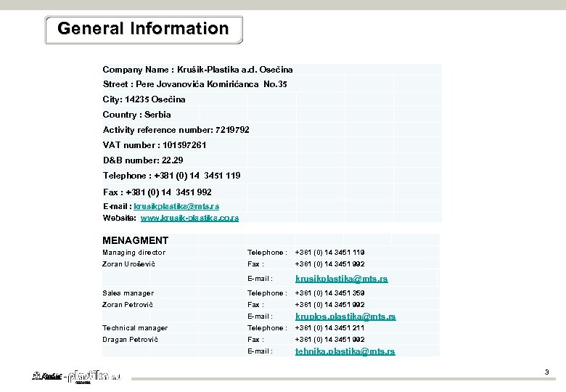Select the Country : Serbia line
The image size is (566, 392).
pos(137,115)
